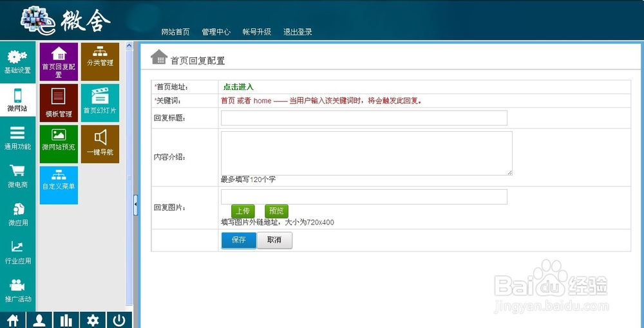Click the power icon in bottom bar

coord(119,320)
